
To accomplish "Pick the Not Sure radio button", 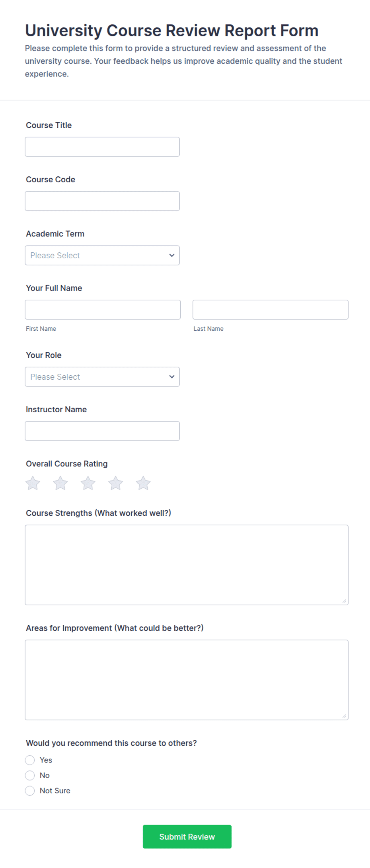I will click(30, 791).
